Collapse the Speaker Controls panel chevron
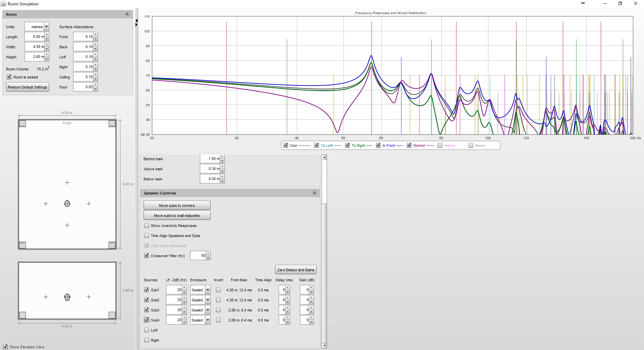 [x=314, y=193]
